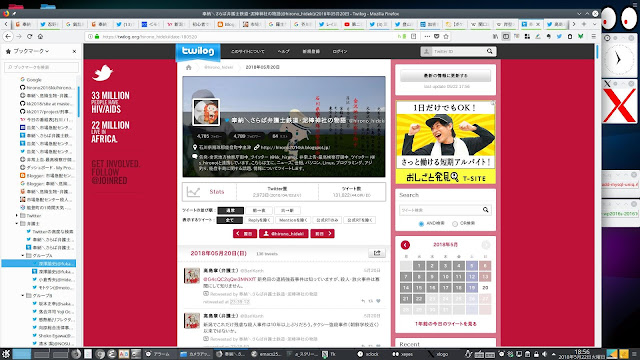The width and height of the screenshot is (640, 360).
Task: Expand the Twitter bookmark folder
Action: (x=17, y=216)
